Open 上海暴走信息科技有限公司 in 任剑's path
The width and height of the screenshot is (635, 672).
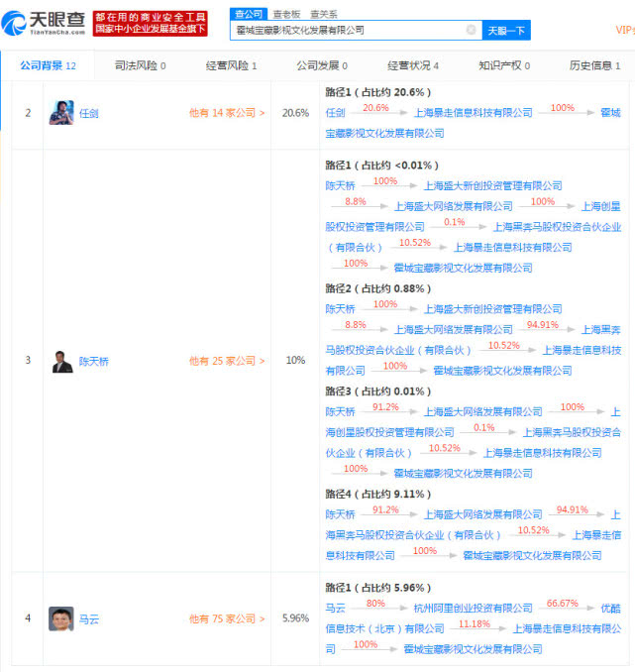click(474, 113)
